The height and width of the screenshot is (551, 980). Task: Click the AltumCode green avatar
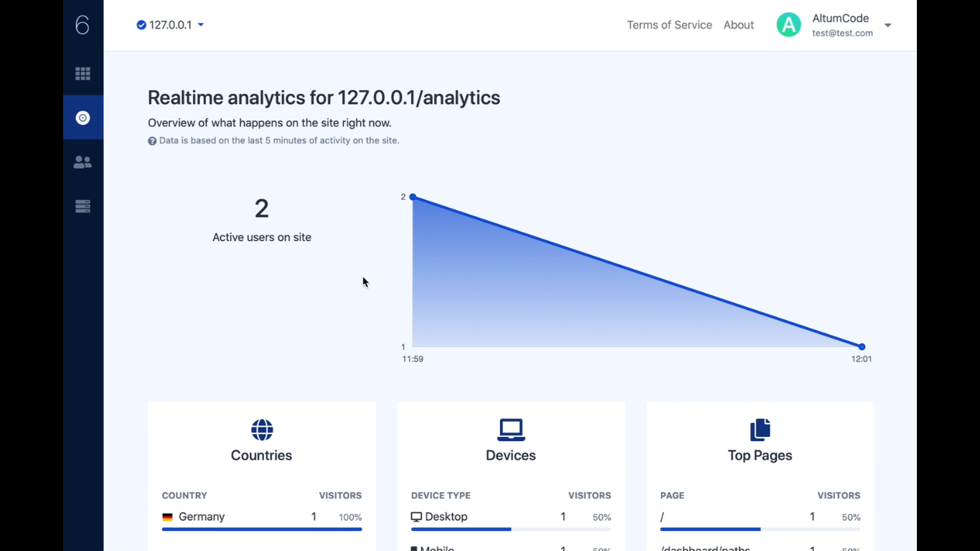click(788, 25)
